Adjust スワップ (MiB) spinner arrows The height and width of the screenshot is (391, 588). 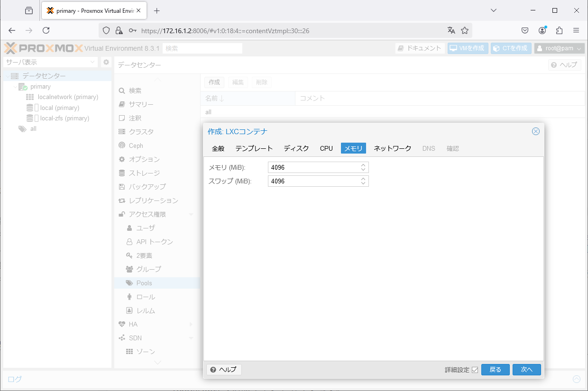click(363, 181)
